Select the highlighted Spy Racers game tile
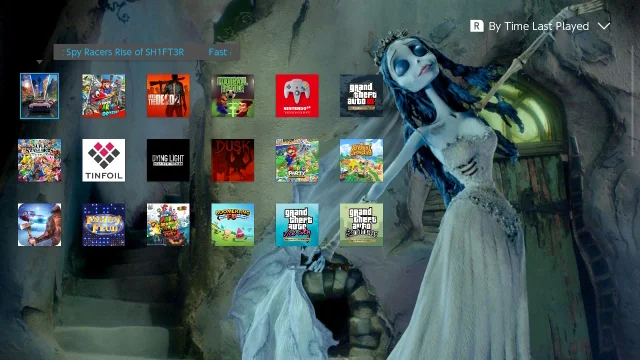 point(40,96)
